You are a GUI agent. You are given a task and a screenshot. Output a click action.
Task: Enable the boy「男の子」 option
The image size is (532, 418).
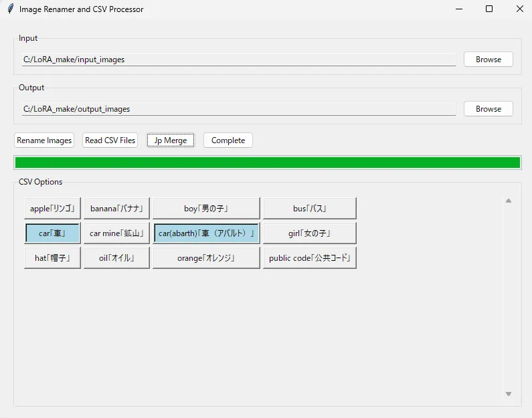[x=206, y=209]
